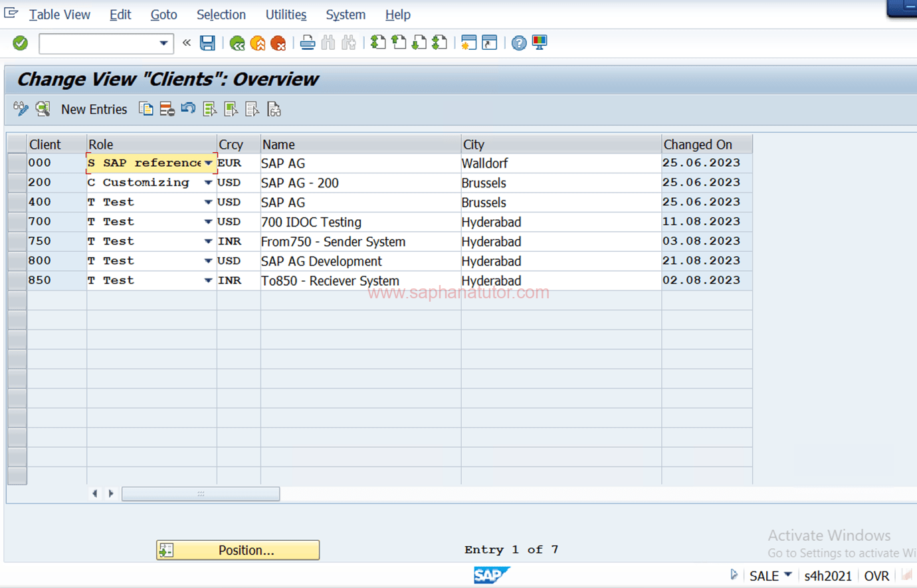
Task: Click the table horizontal scrollbar thumb
Action: pos(201,494)
